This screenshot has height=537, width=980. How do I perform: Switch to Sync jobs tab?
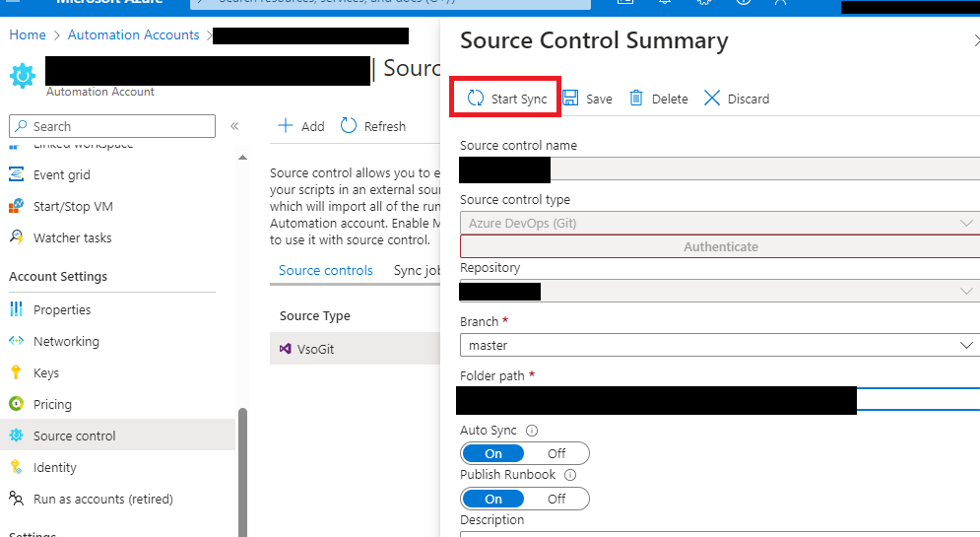[417, 270]
